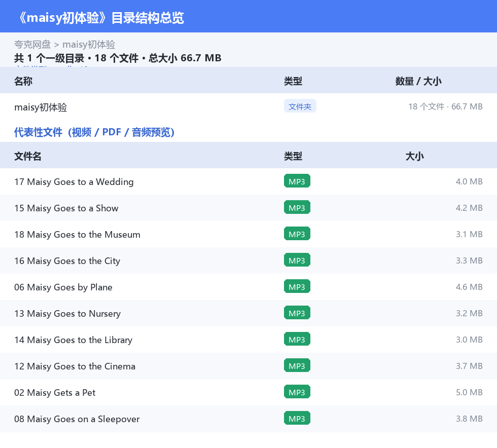Select 12 Maisy Goes to the Cinema
The image size is (497, 448).
pos(75,366)
